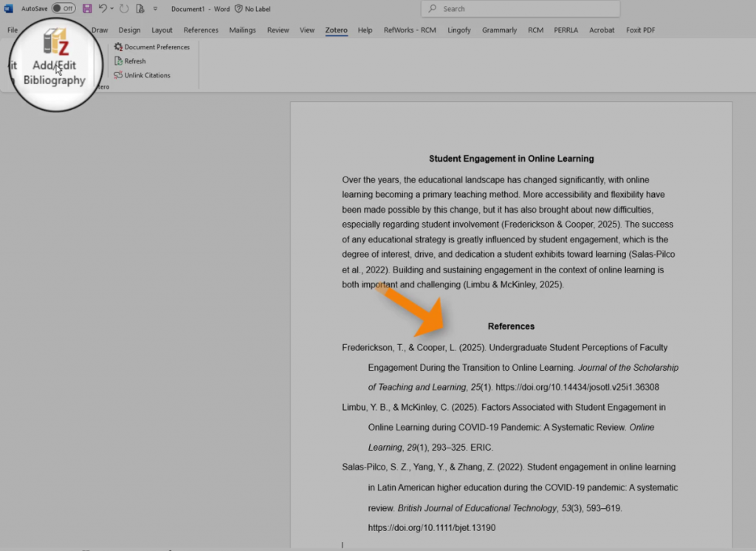Screen dimensions: 756x551
Task: Click in the Search box
Action: point(520,9)
